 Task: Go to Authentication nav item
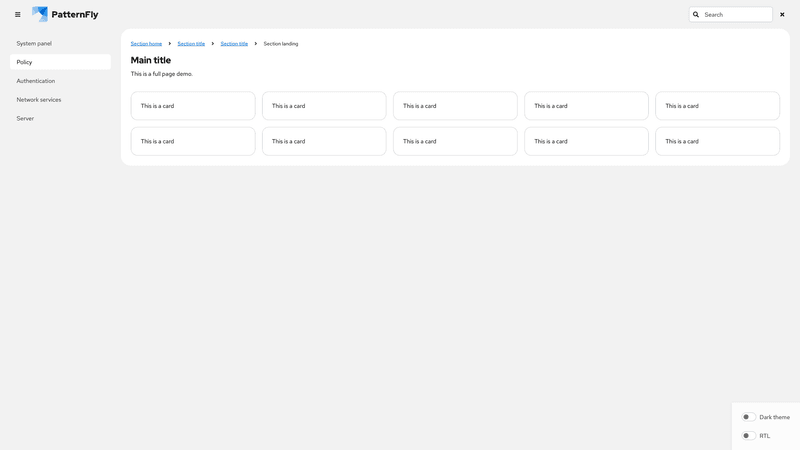(x=60, y=81)
